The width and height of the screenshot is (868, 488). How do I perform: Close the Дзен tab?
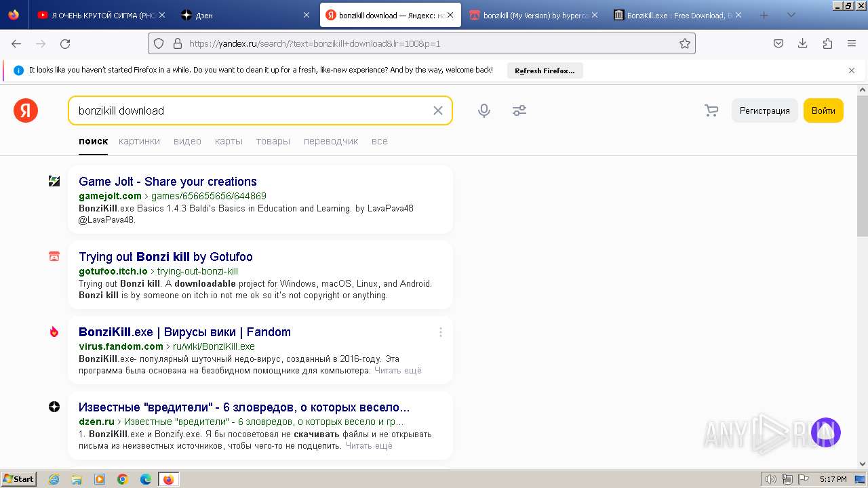tap(306, 15)
